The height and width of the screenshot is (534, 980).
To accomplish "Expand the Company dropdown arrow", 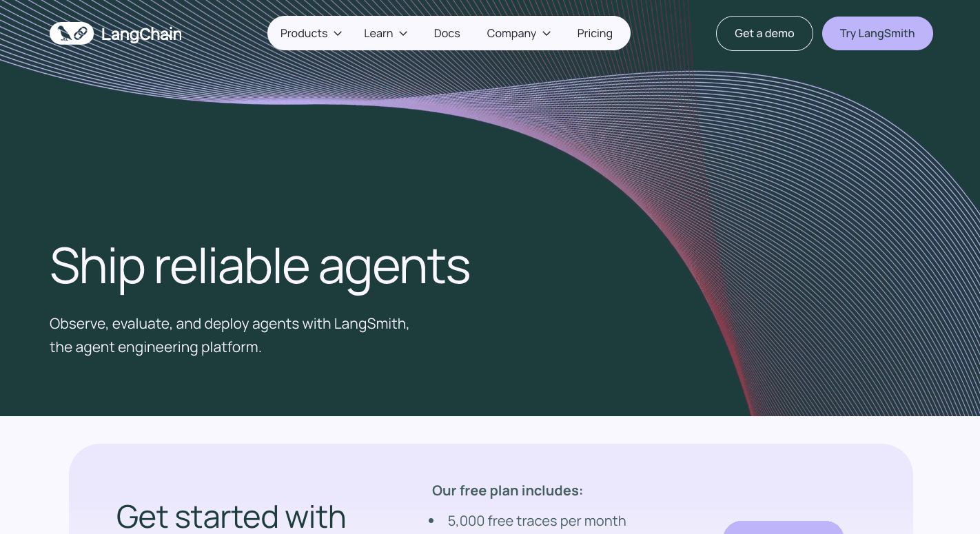I will tap(547, 33).
